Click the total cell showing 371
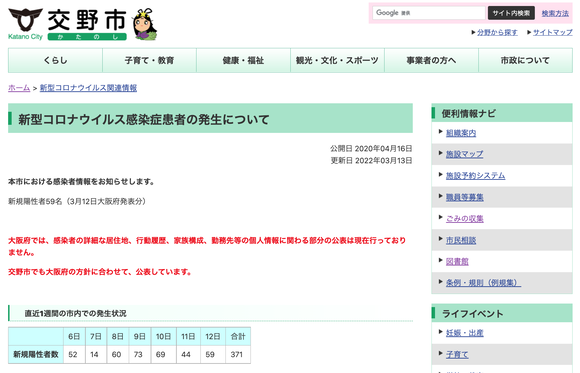The height and width of the screenshot is (373, 580). pyautogui.click(x=238, y=354)
